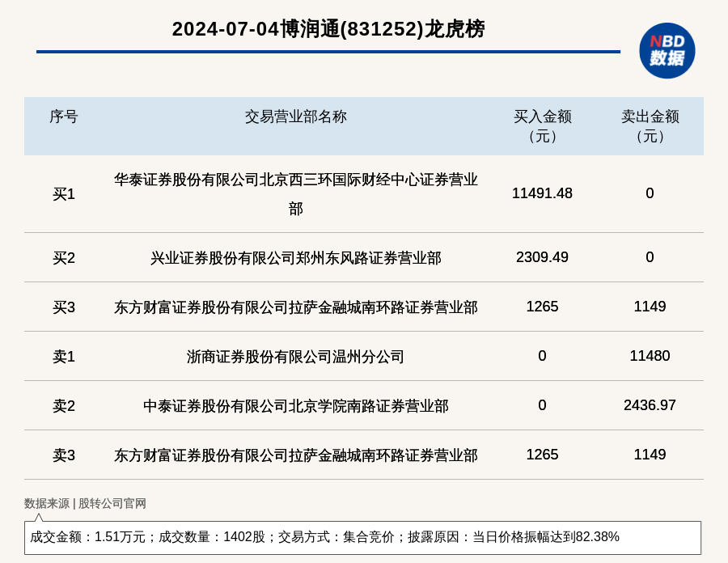728x563 pixels.
Task: Click the 买2 row sell amount 0
Action: pos(650,257)
